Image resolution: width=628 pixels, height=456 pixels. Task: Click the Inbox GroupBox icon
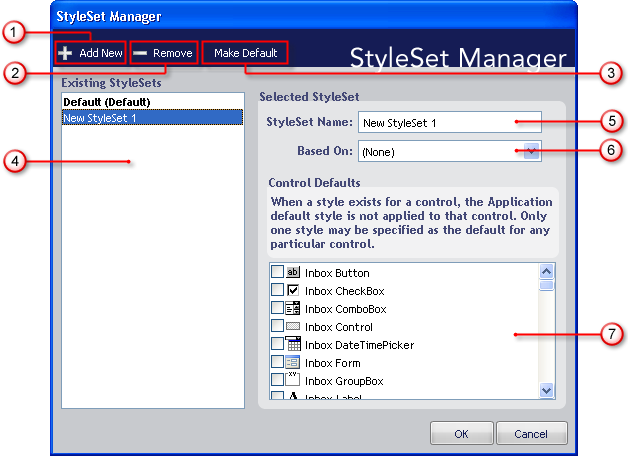point(293,380)
